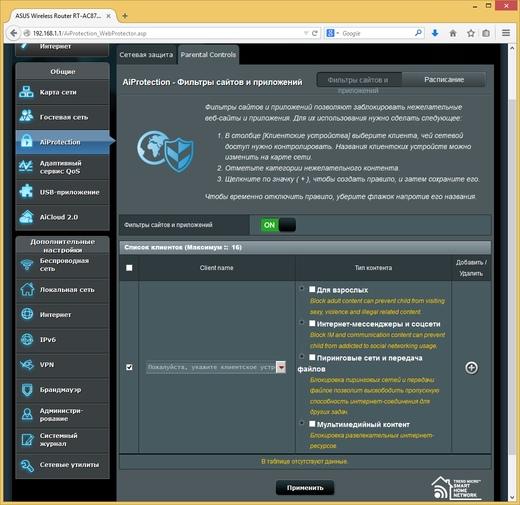Open the VPN settings icon

pyautogui.click(x=27, y=364)
